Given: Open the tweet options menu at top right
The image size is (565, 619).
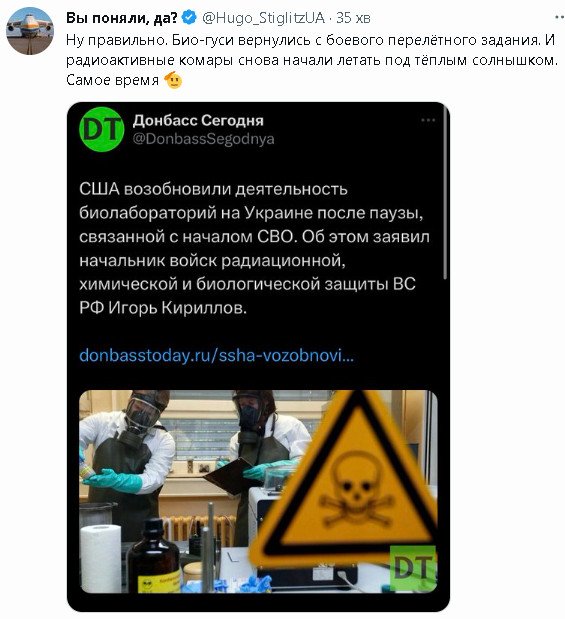Looking at the screenshot, I should click(x=559, y=17).
